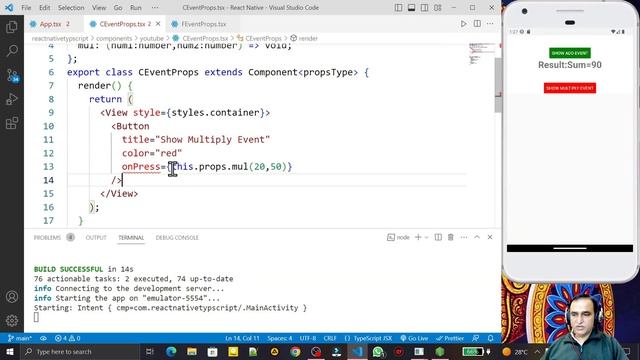Open the notifications bell icon

click(x=490, y=338)
